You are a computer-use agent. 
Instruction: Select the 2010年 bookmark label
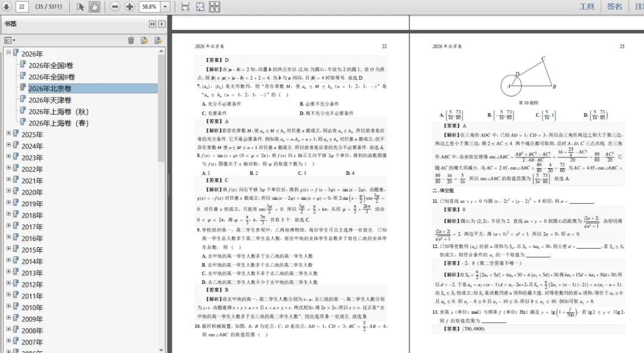click(32, 308)
